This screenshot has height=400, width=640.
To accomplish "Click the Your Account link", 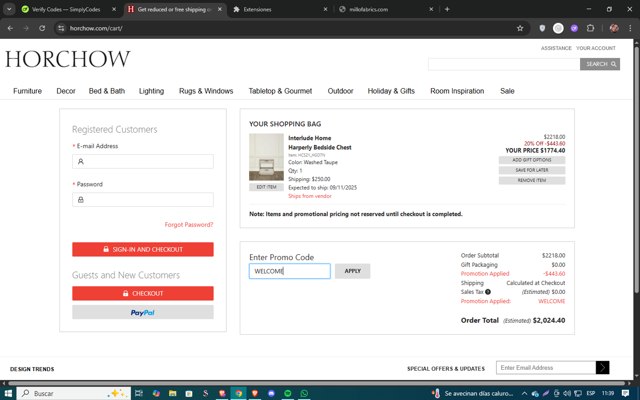I will 596,48.
